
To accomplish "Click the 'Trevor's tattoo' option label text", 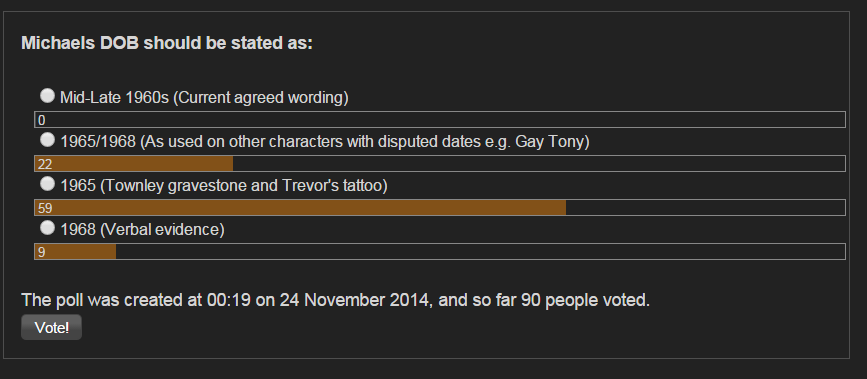I will pos(224,186).
